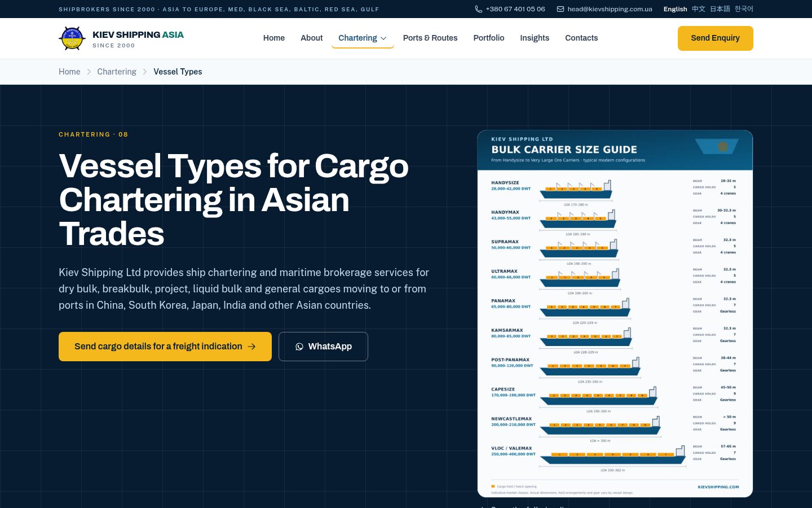812x508 pixels.
Task: Click the WhatsApp icon on the button
Action: click(299, 347)
